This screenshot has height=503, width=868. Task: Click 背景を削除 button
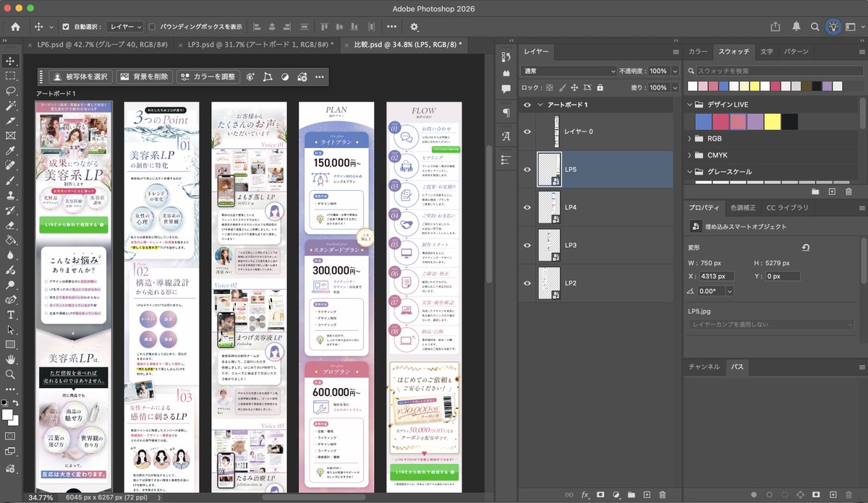(x=143, y=77)
